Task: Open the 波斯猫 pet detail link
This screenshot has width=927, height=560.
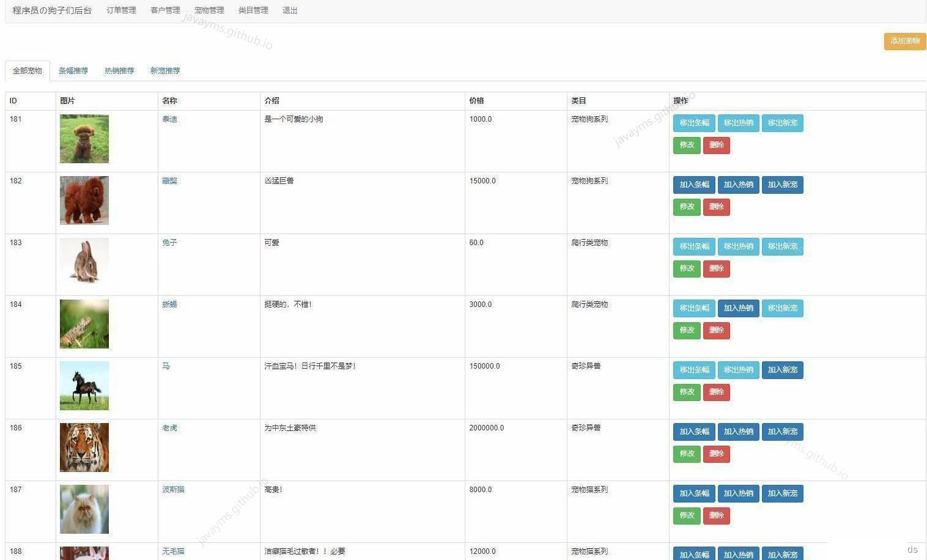Action: [x=172, y=489]
